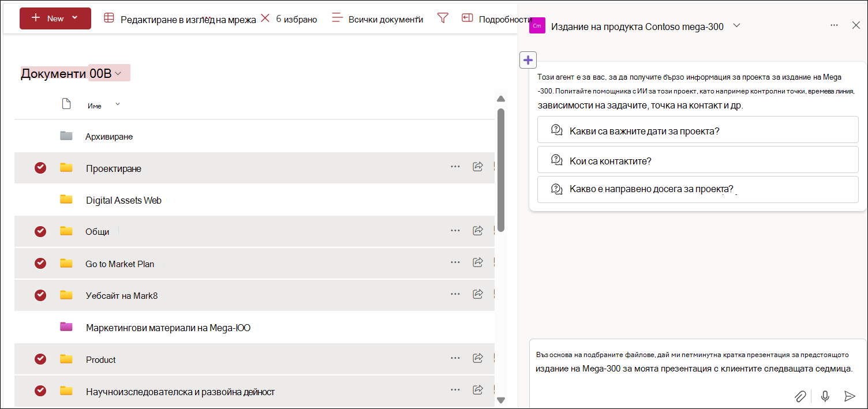This screenshot has width=868, height=409.
Task: Open the New button dropdown arrow
Action: click(x=74, y=18)
